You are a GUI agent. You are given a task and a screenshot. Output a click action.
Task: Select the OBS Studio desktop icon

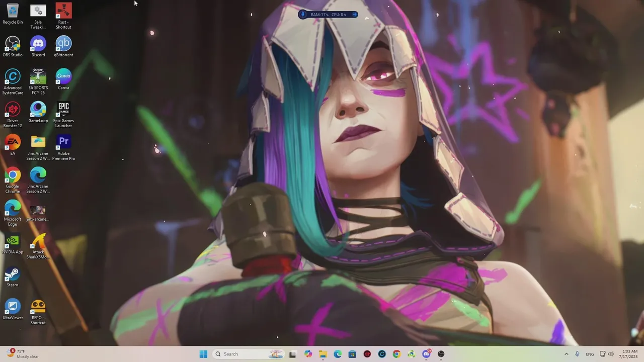(13, 47)
